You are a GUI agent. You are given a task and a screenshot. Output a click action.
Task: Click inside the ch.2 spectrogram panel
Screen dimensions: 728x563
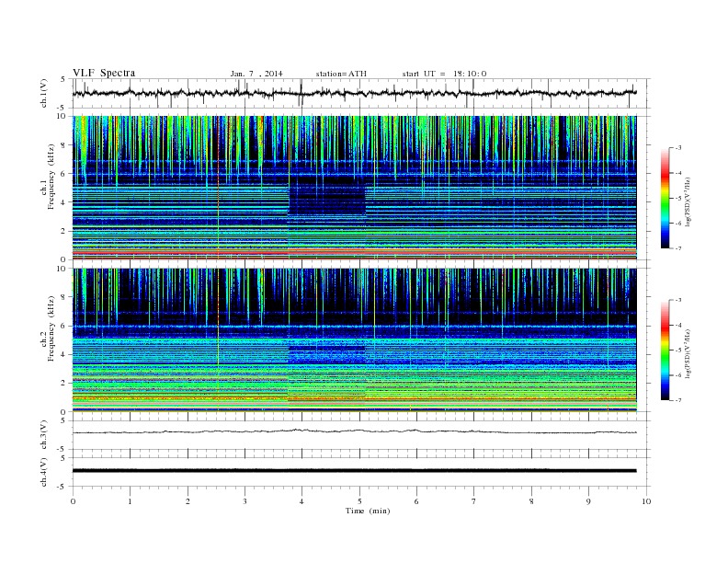tap(354, 340)
